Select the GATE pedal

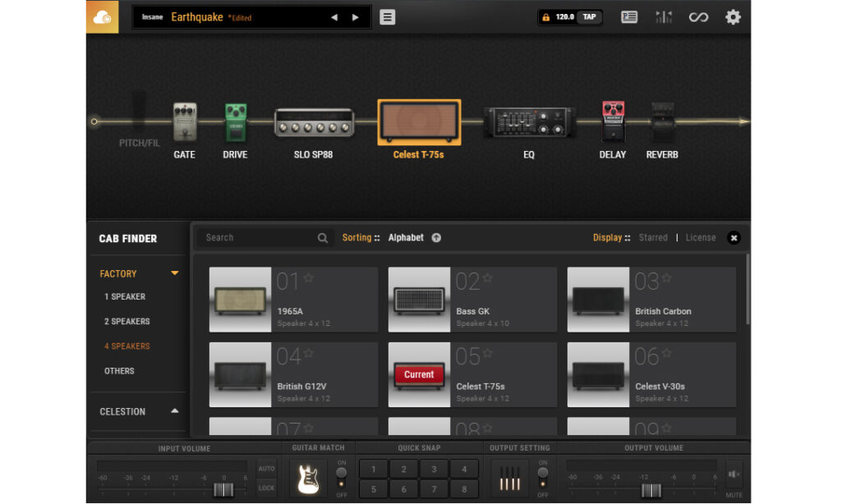[185, 122]
